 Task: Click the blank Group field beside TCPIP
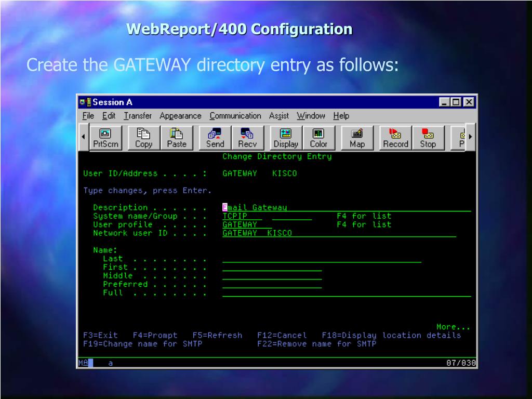click(x=292, y=216)
